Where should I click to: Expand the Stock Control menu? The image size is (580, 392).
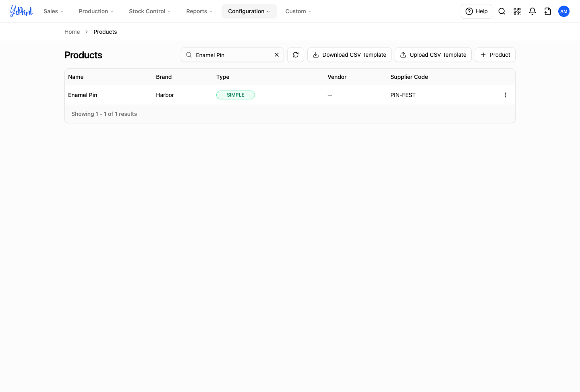150,11
